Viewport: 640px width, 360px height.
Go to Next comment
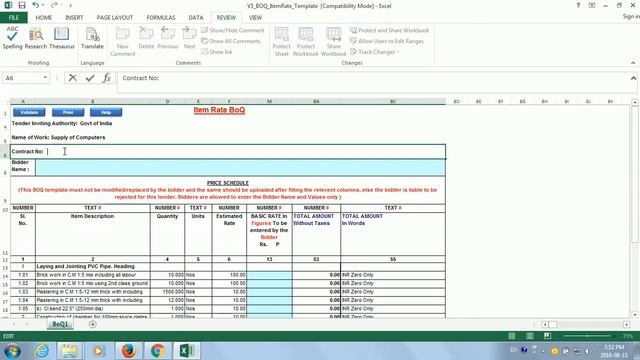pos(189,38)
